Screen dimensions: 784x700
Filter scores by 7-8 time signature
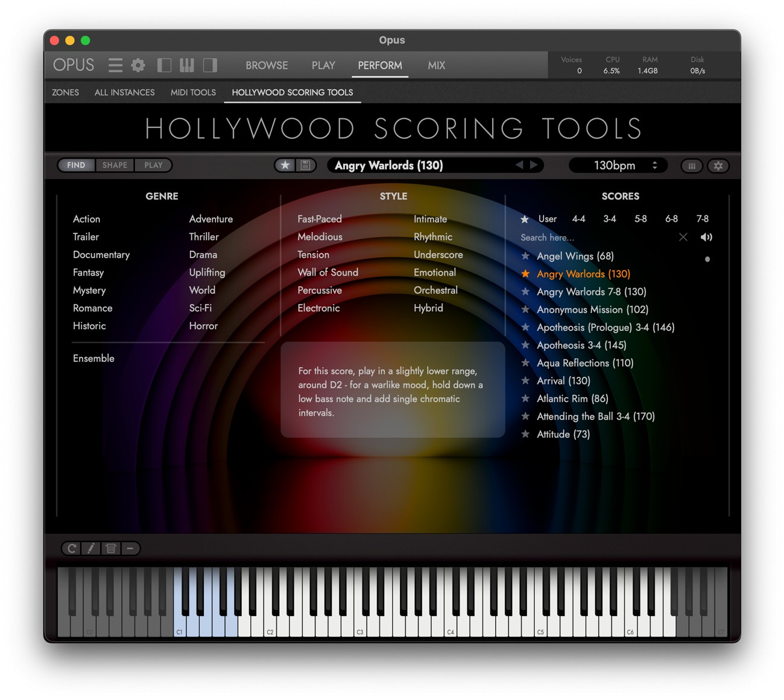click(x=703, y=219)
